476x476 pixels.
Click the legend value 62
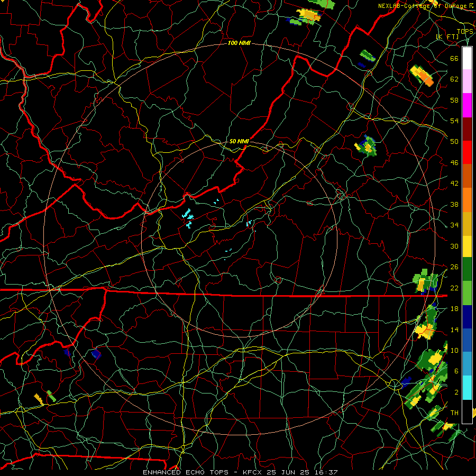pos(454,79)
